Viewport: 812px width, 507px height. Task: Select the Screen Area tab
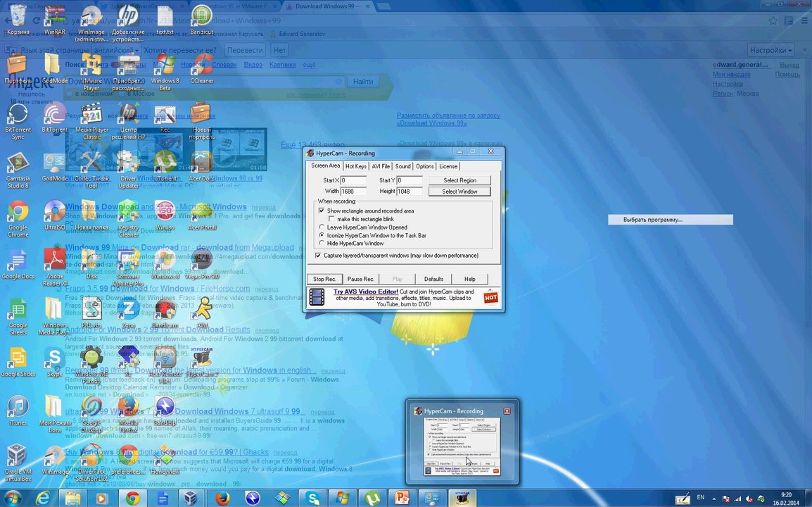[325, 166]
